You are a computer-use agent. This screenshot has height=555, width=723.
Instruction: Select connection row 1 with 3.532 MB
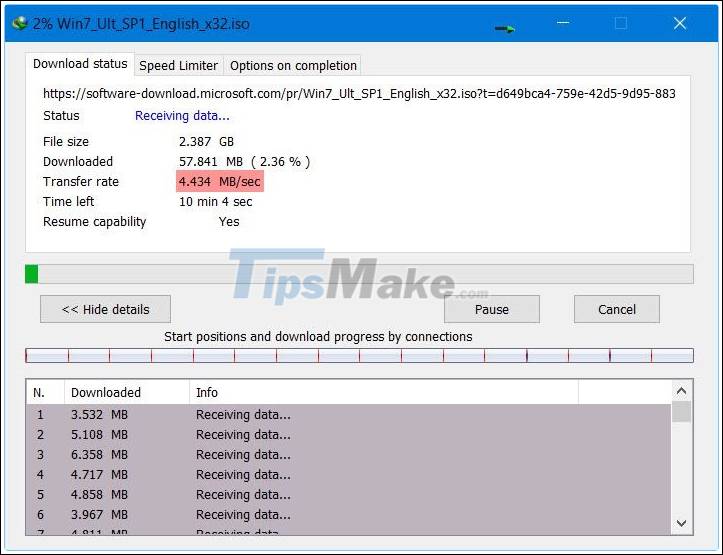point(349,414)
